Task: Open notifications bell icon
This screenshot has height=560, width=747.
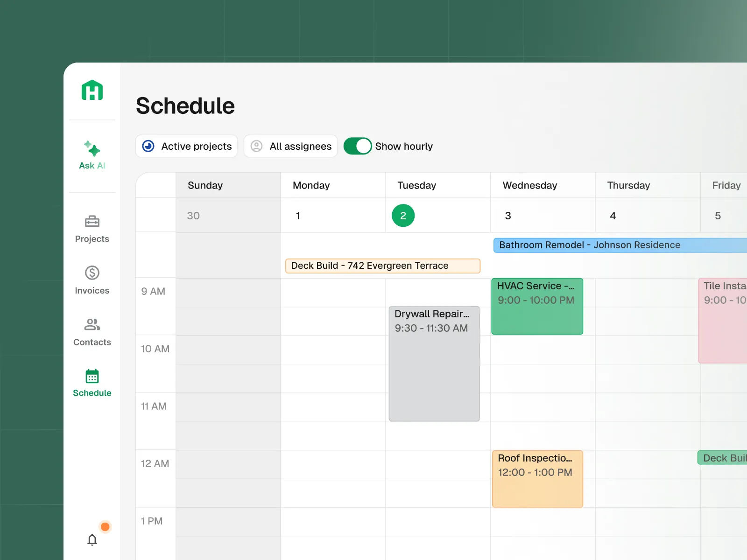Action: pos(92,540)
